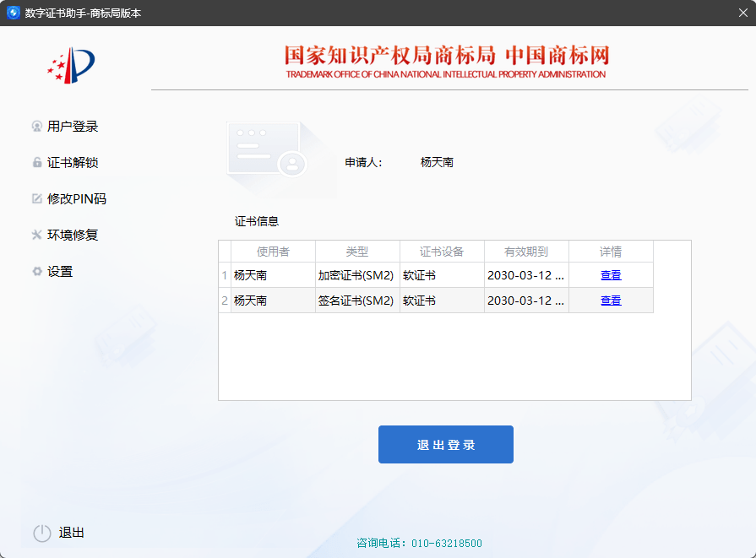Click the power exit icon
Viewport: 756px width, 558px height.
point(42,533)
